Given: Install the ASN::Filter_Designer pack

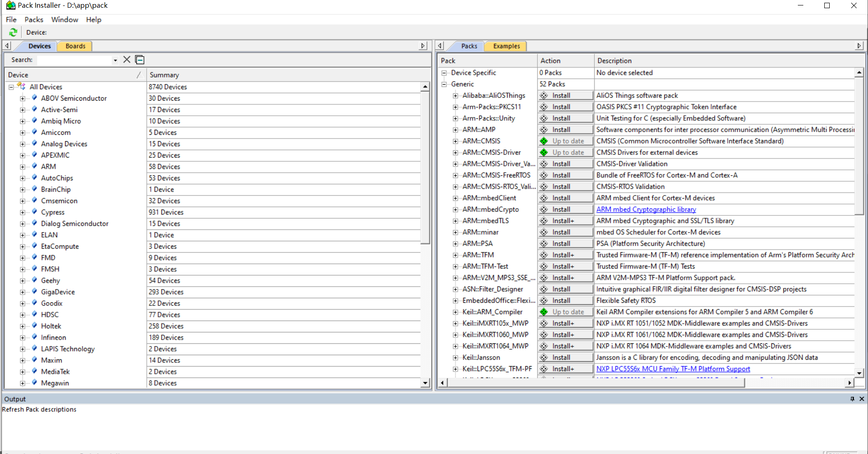Looking at the screenshot, I should 565,289.
